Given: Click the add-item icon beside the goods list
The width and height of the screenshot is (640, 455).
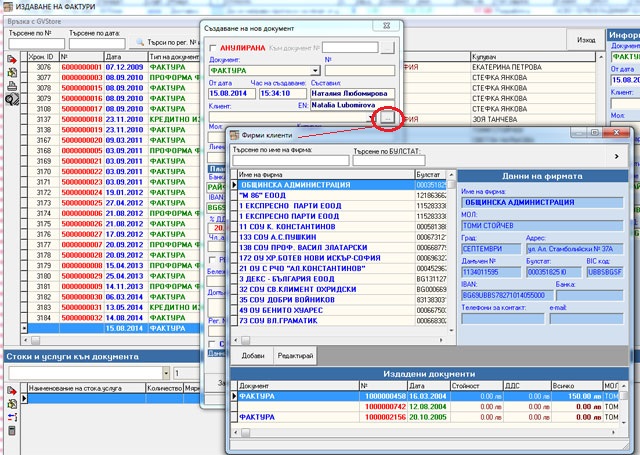Looking at the screenshot, I should coord(12,391).
